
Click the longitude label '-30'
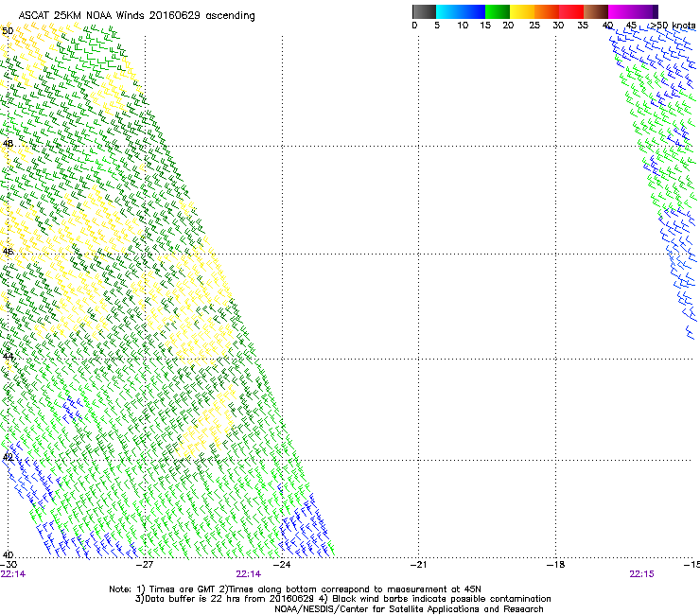coord(9,565)
